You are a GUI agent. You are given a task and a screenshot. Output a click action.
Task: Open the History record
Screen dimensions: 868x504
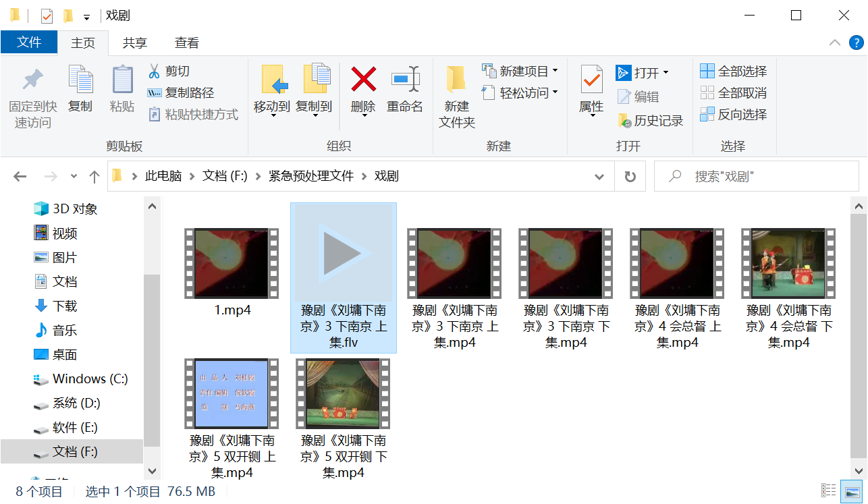pyautogui.click(x=651, y=121)
